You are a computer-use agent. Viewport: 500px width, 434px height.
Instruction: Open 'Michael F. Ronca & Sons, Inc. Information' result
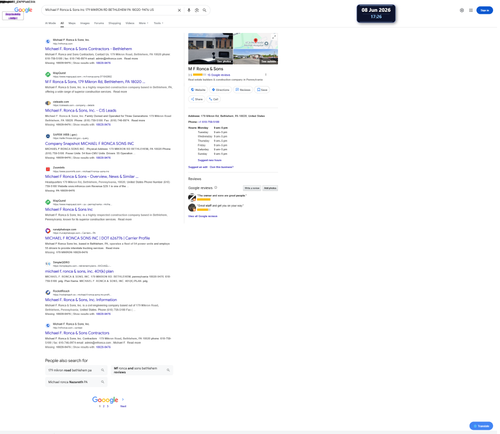click(x=81, y=300)
